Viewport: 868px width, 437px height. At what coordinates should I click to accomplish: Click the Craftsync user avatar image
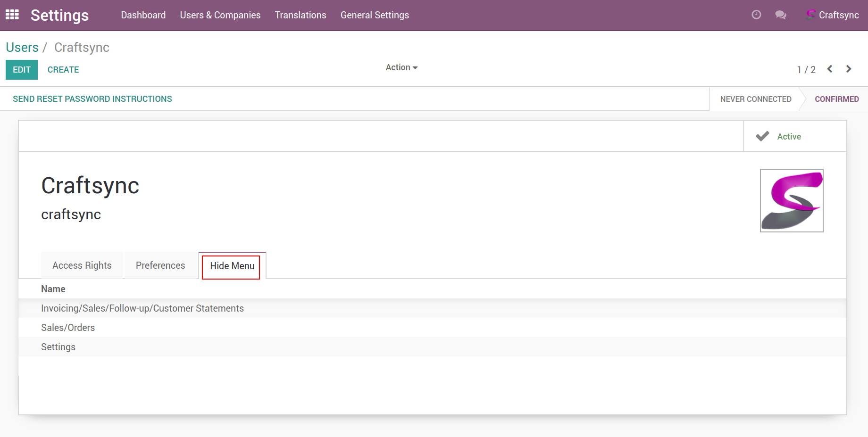coord(792,200)
